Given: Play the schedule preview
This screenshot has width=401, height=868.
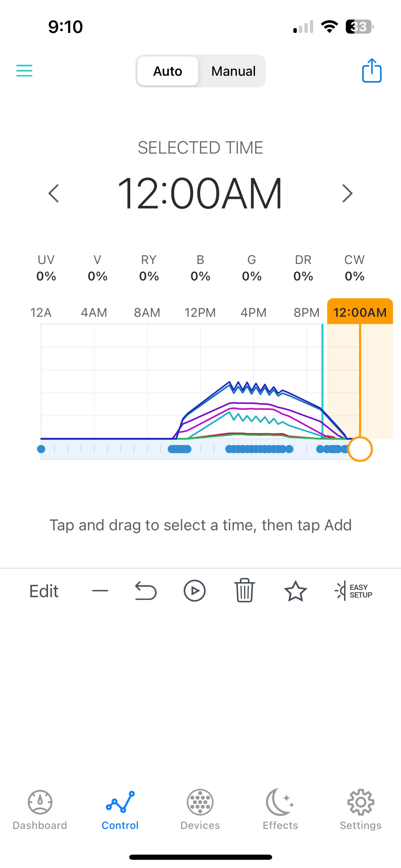Looking at the screenshot, I should click(194, 591).
